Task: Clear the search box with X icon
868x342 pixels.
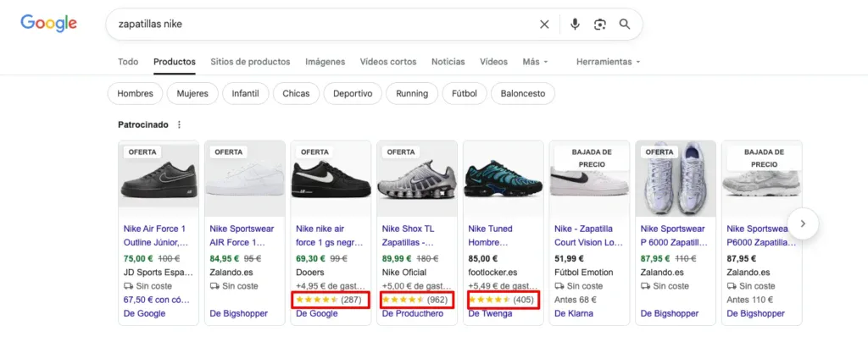Action: tap(544, 25)
